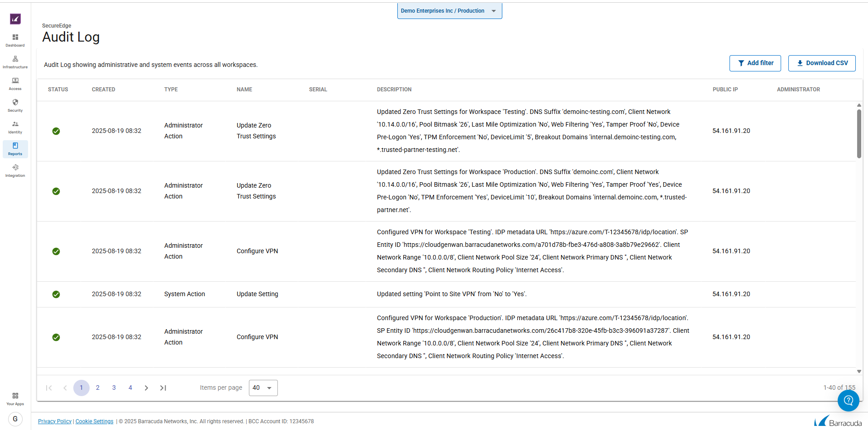The image size is (868, 430).
Task: Expand the Demo Enterprises Inc / Production dropdown
Action: pos(449,11)
